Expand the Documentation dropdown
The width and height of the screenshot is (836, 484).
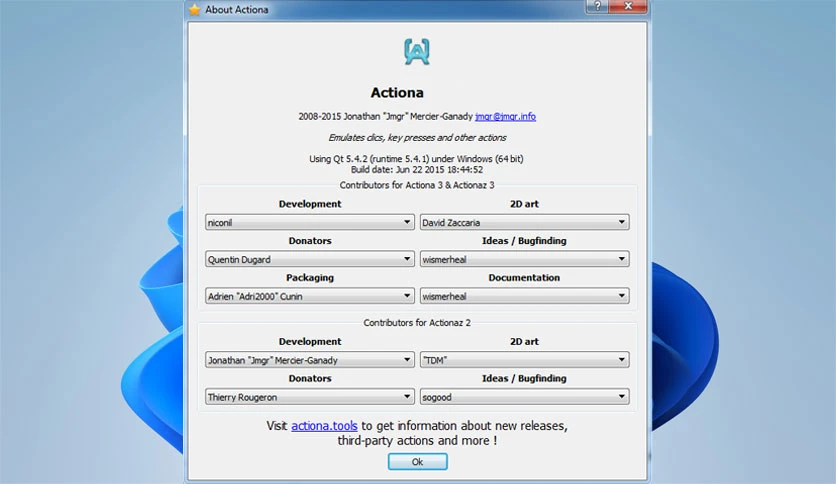[525, 296]
